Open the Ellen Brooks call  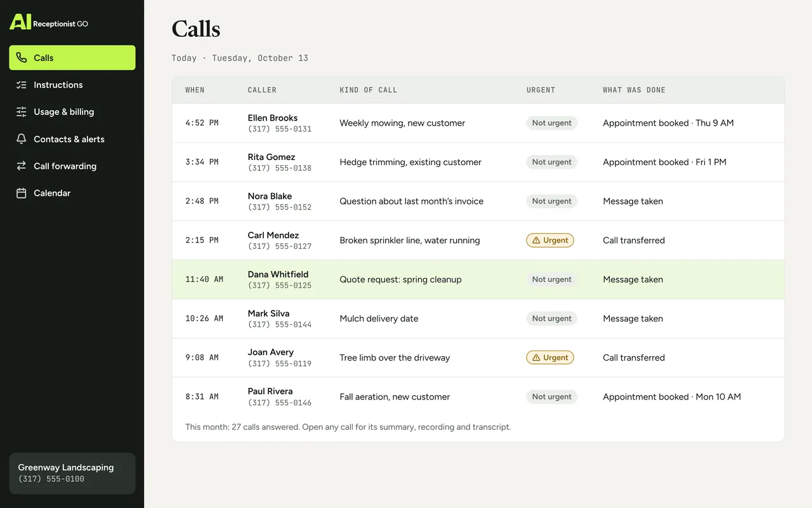[x=478, y=123]
